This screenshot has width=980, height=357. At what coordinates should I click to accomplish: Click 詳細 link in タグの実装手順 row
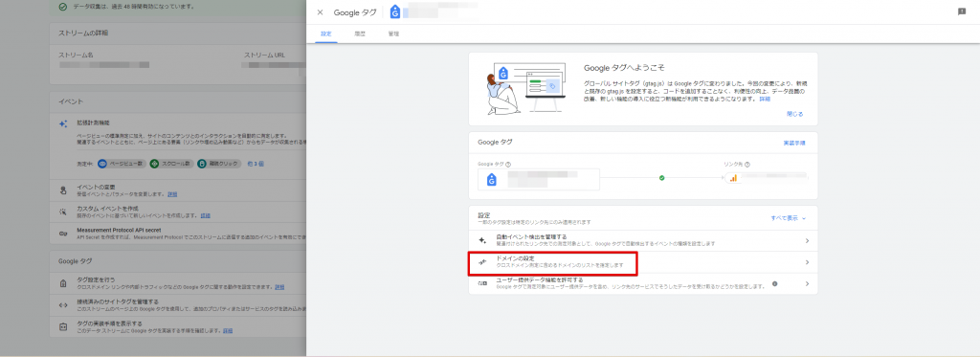point(228,330)
